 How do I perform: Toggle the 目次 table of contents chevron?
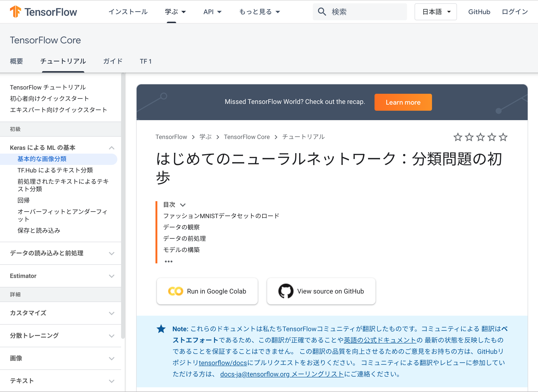click(x=183, y=205)
